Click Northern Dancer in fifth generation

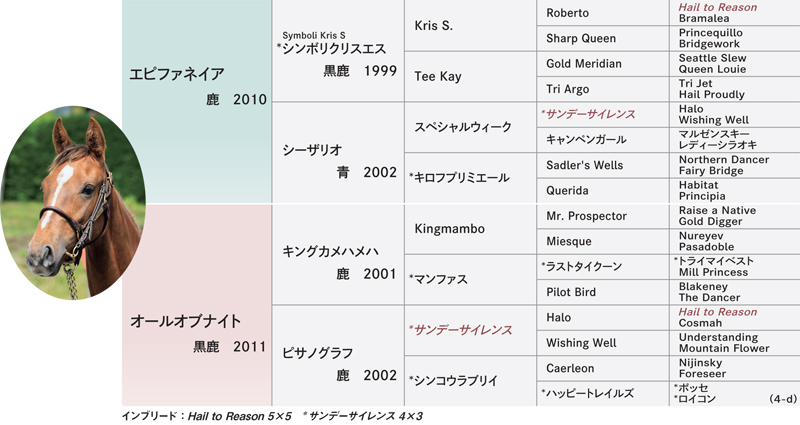click(723, 160)
